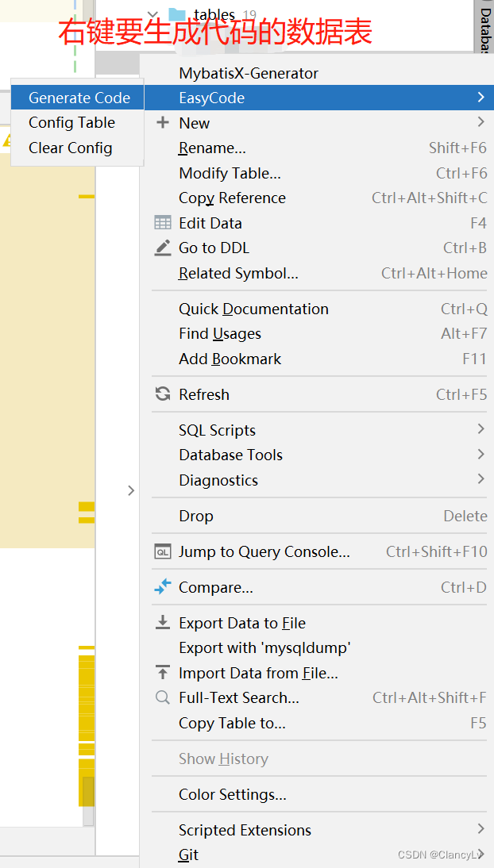Image resolution: width=494 pixels, height=868 pixels.
Task: Choose Modify Table... menu entry
Action: click(318, 173)
